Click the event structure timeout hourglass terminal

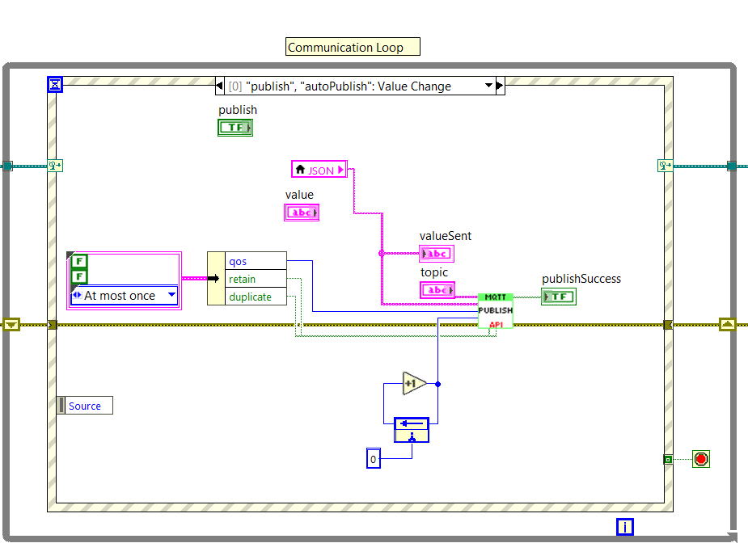click(x=55, y=84)
